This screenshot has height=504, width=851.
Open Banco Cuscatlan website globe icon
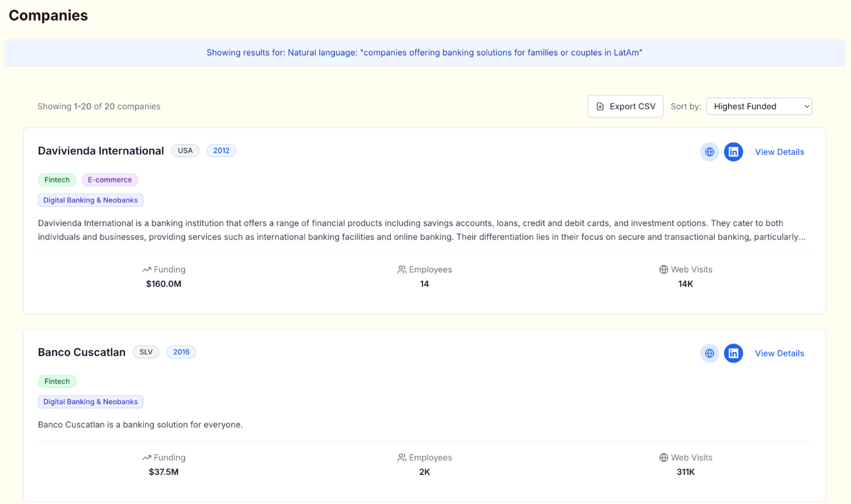710,353
